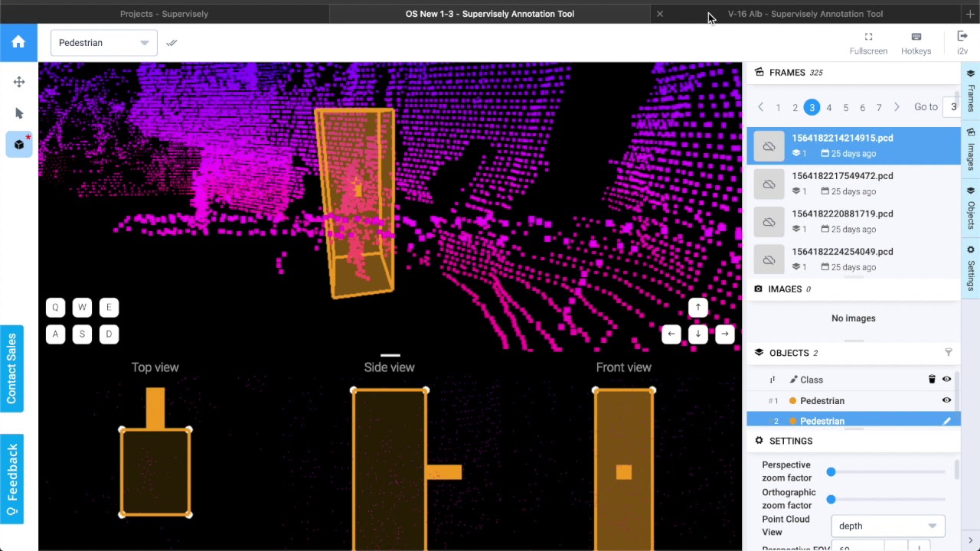Screen dimensions: 980x551
Task: Click the Contact Sales button
Action: (11, 368)
